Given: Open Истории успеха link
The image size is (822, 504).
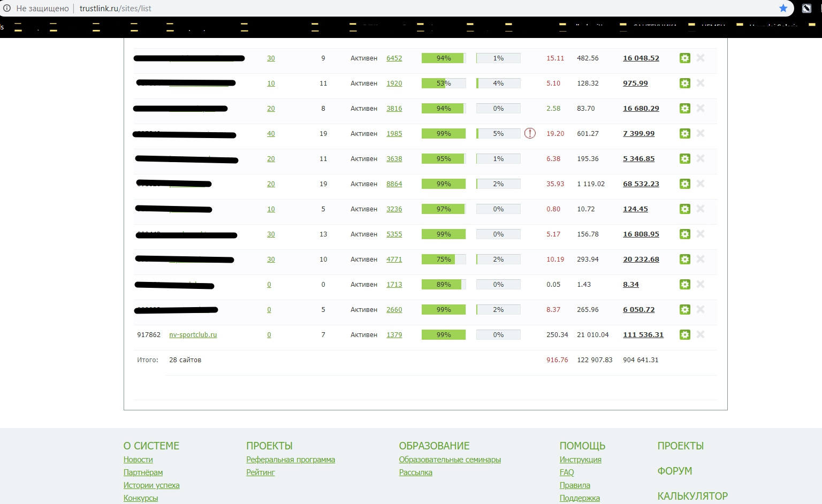Looking at the screenshot, I should [151, 485].
